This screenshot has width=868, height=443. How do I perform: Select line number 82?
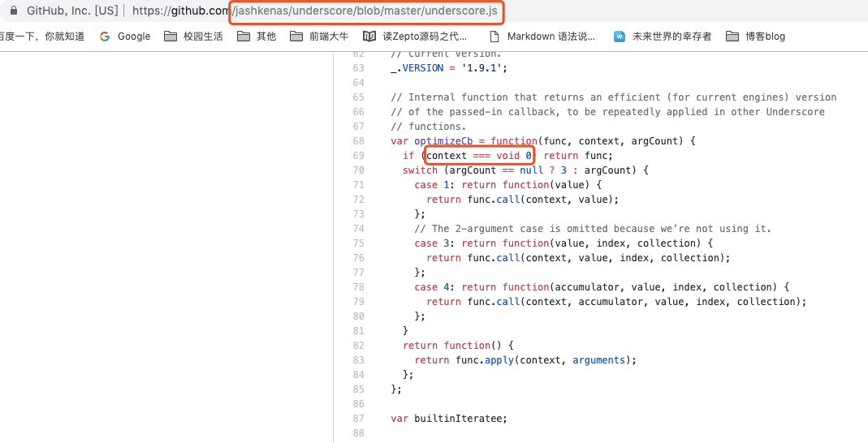click(x=358, y=346)
